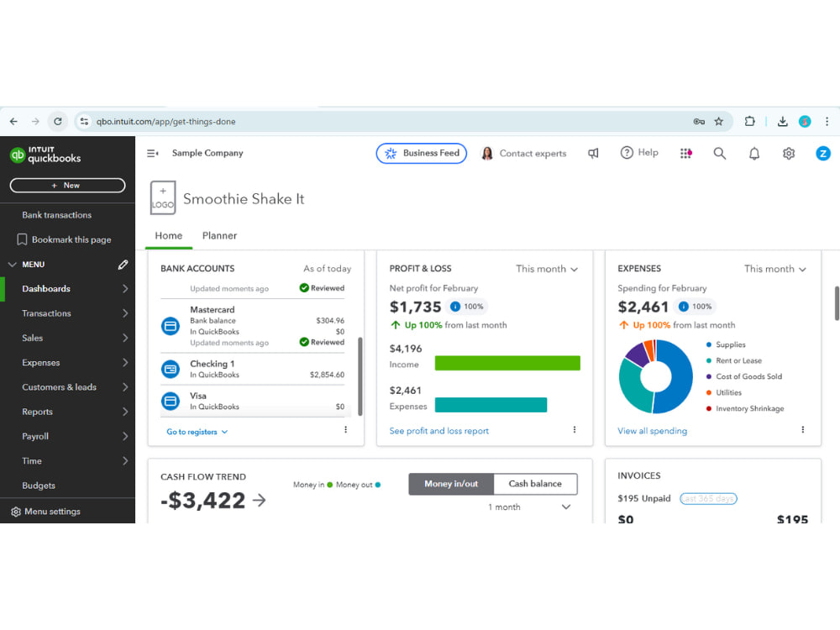Click the add LOGO placeholder
The width and height of the screenshot is (840, 630).
coord(163,197)
